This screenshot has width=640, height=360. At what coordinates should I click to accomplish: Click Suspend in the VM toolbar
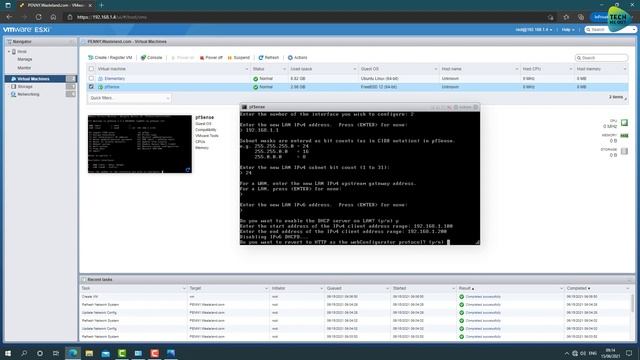coord(238,58)
